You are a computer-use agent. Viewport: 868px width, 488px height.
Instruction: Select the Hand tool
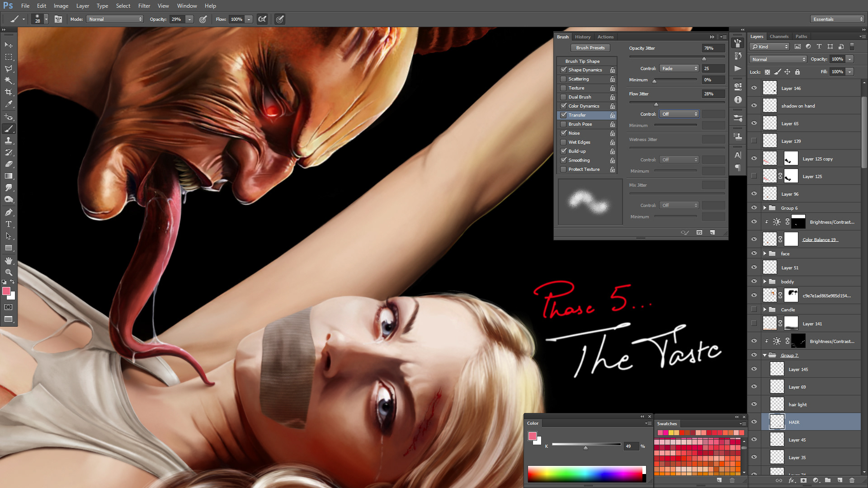(9, 261)
